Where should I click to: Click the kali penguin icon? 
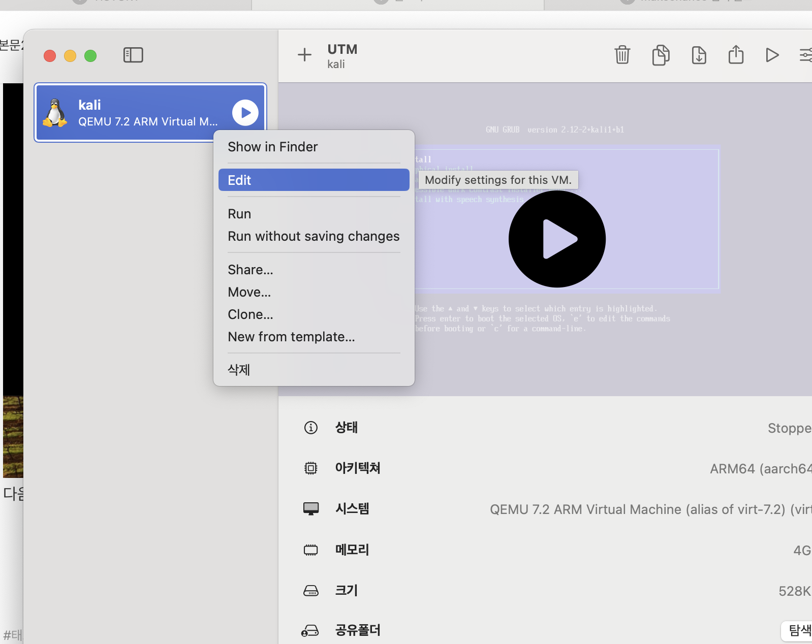coord(55,113)
